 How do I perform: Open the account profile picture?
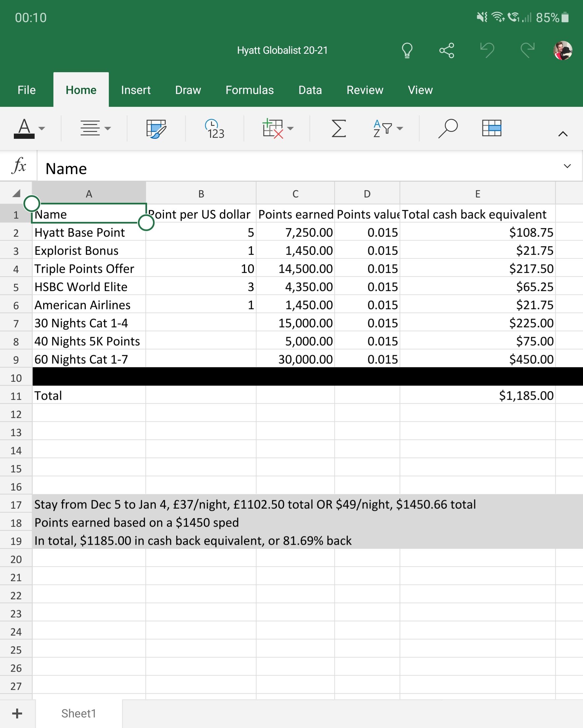(563, 51)
